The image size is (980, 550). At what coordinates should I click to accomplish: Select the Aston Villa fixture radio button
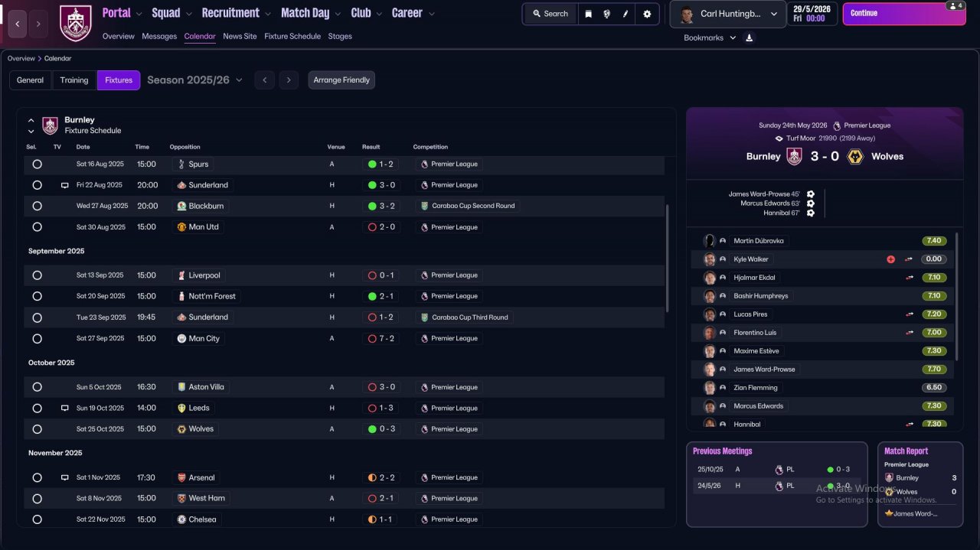tap(37, 387)
